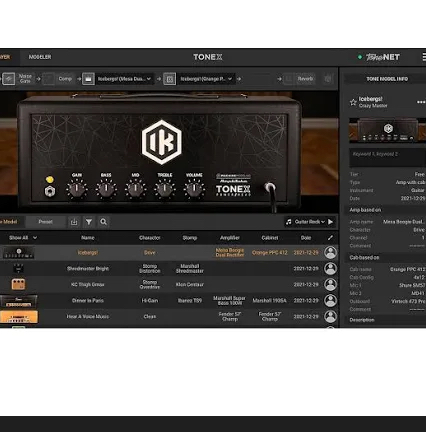Click the keywords input field
The height and width of the screenshot is (432, 426).
click(387, 157)
